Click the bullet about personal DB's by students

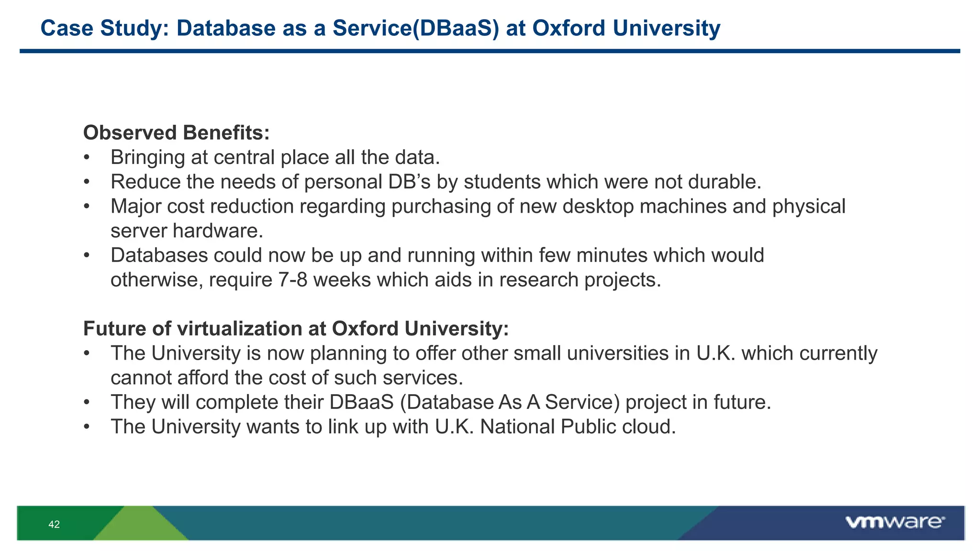coord(435,182)
